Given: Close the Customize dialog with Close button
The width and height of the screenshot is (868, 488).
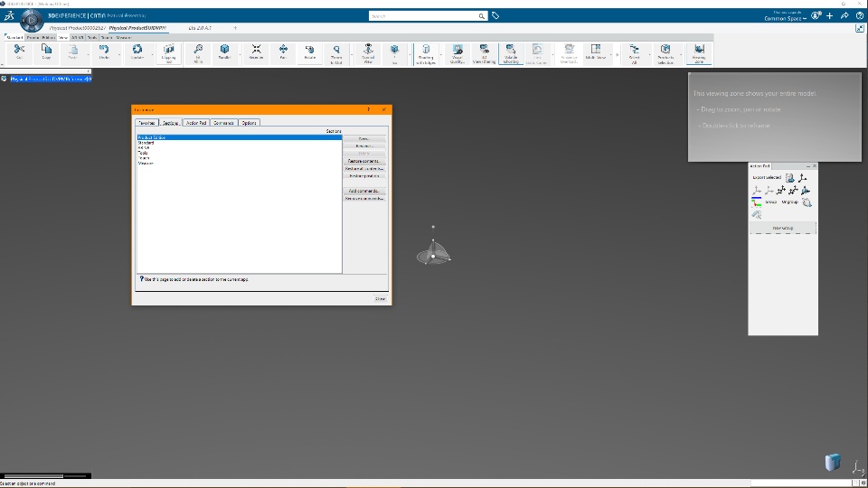Looking at the screenshot, I should pos(381,299).
